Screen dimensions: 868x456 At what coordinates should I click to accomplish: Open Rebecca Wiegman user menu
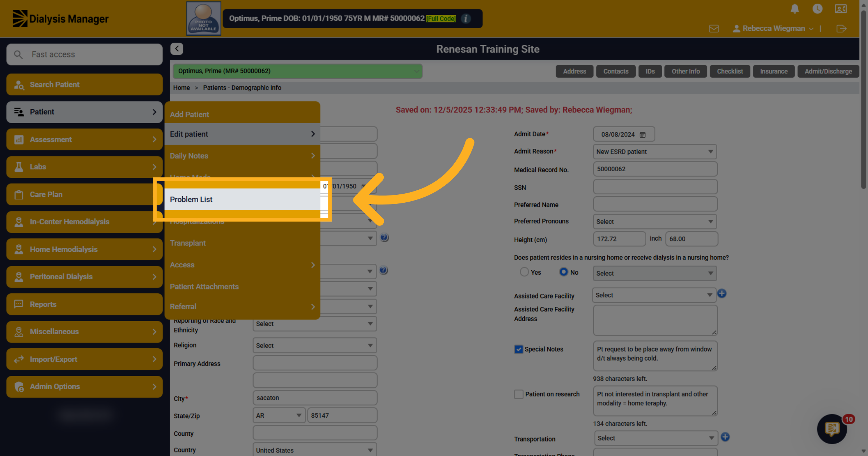773,29
